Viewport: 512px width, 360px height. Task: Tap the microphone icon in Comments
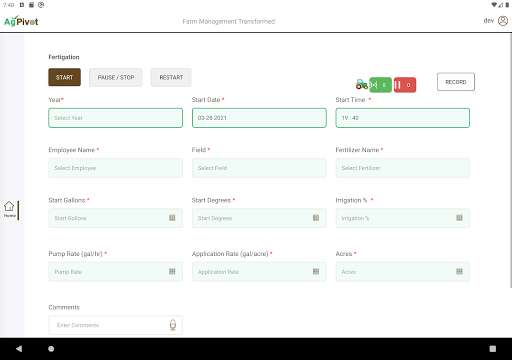pyautogui.click(x=173, y=325)
